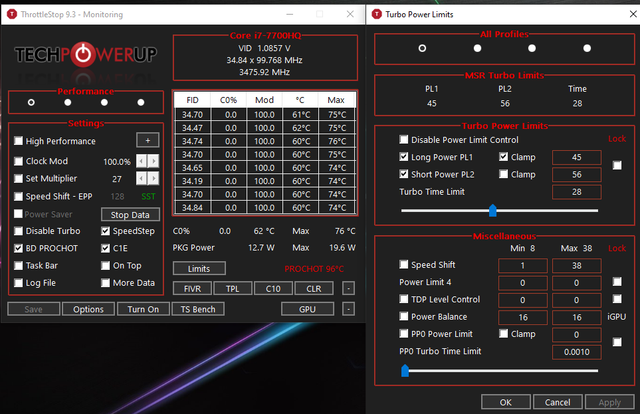
Task: Toggle the Clock Mod checkbox
Action: click(x=18, y=161)
